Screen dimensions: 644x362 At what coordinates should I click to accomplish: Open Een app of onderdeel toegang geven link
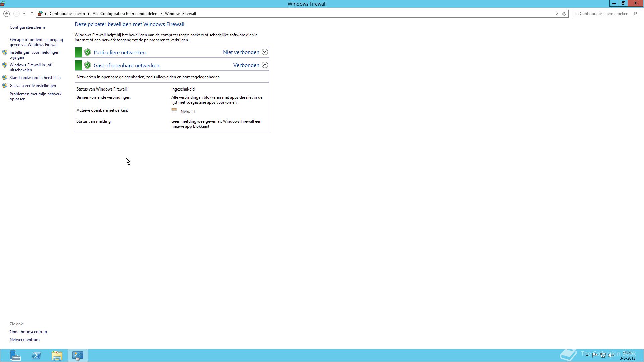pos(36,42)
